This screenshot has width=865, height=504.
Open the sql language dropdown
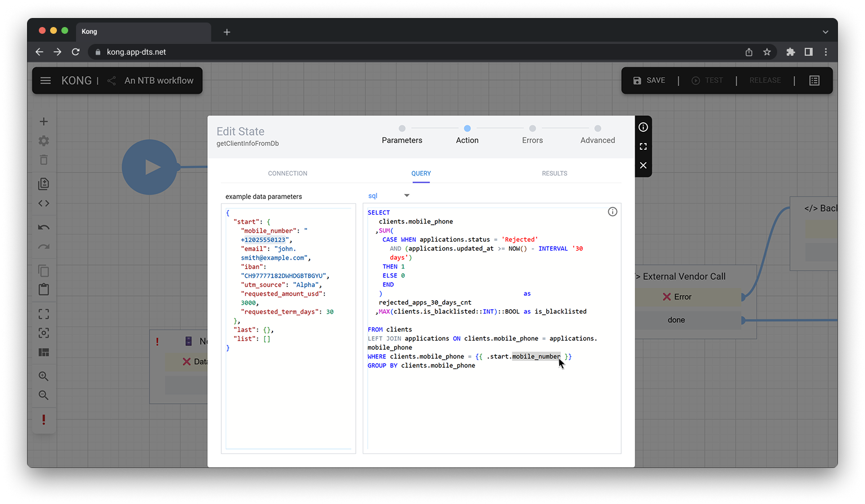pos(389,196)
